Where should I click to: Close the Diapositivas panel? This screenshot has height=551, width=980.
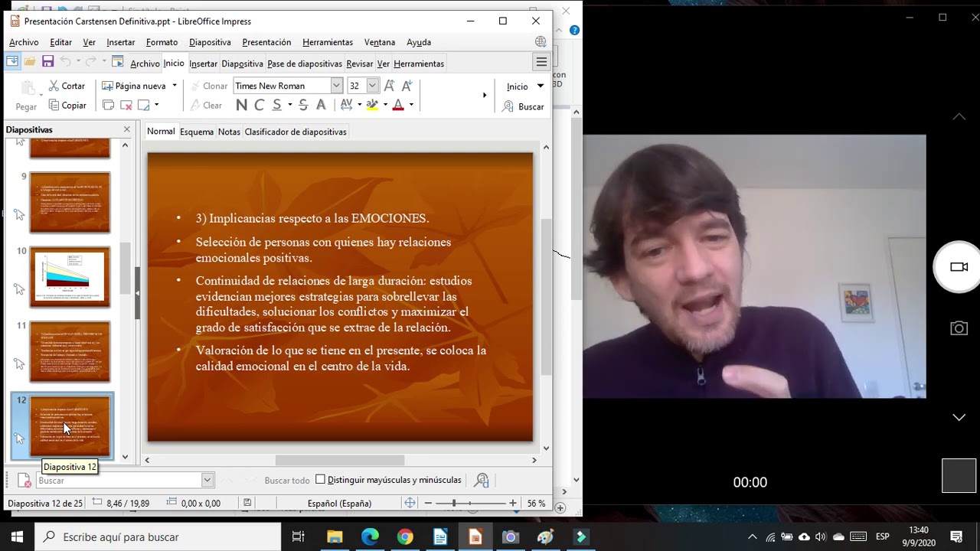click(x=127, y=129)
